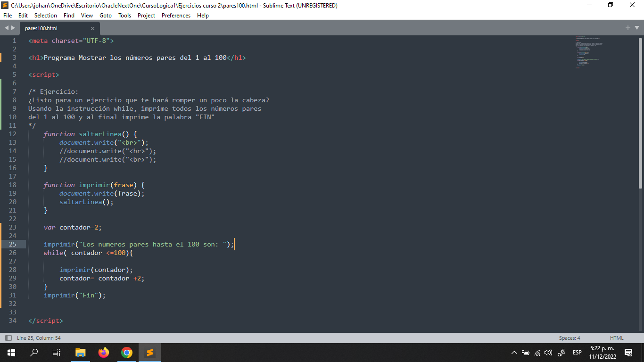Open notification center icon
The height and width of the screenshot is (362, 644).
tap(628, 353)
